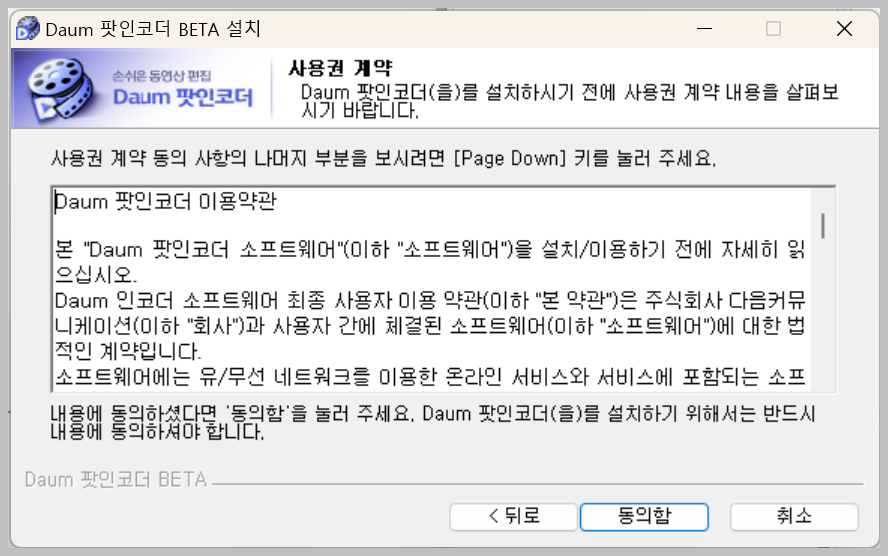This screenshot has height=556, width=888.
Task: Click inside the license agreement text box
Action: pyautogui.click(x=443, y=289)
